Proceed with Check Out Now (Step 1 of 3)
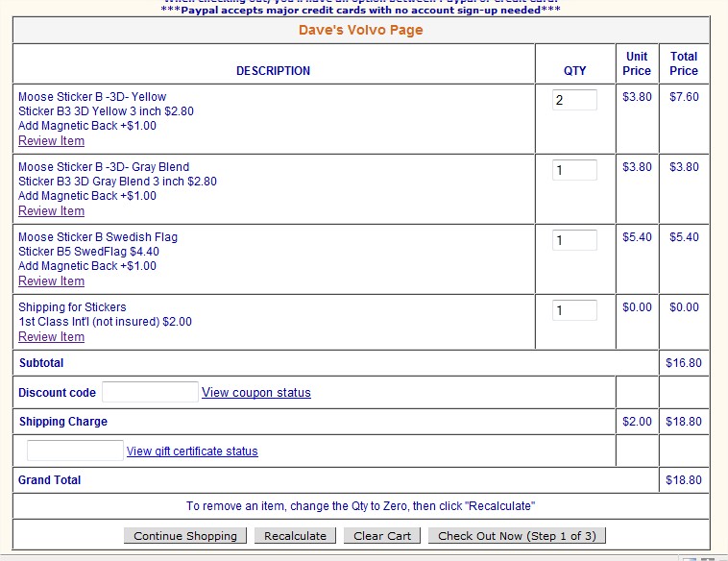The image size is (728, 561). [x=517, y=536]
